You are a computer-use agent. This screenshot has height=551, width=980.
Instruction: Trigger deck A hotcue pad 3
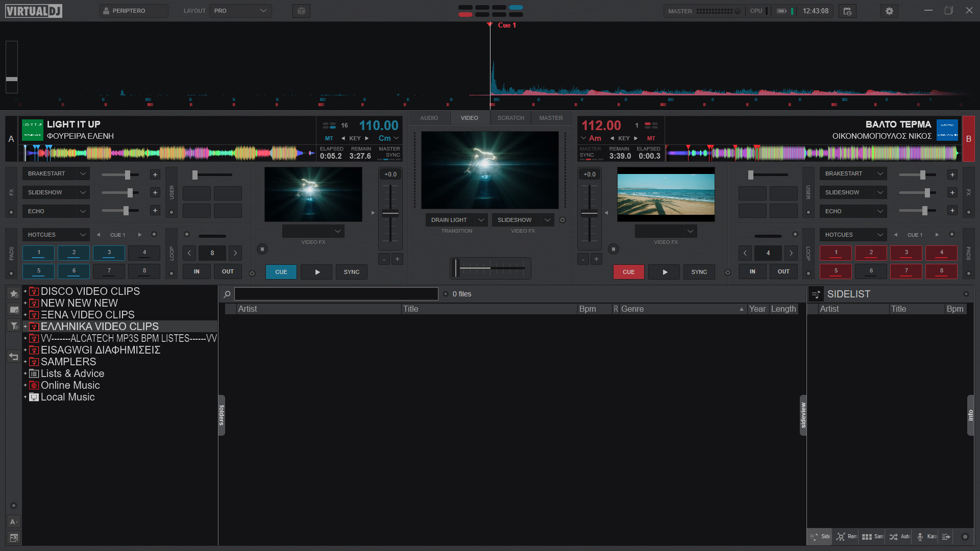point(109,253)
